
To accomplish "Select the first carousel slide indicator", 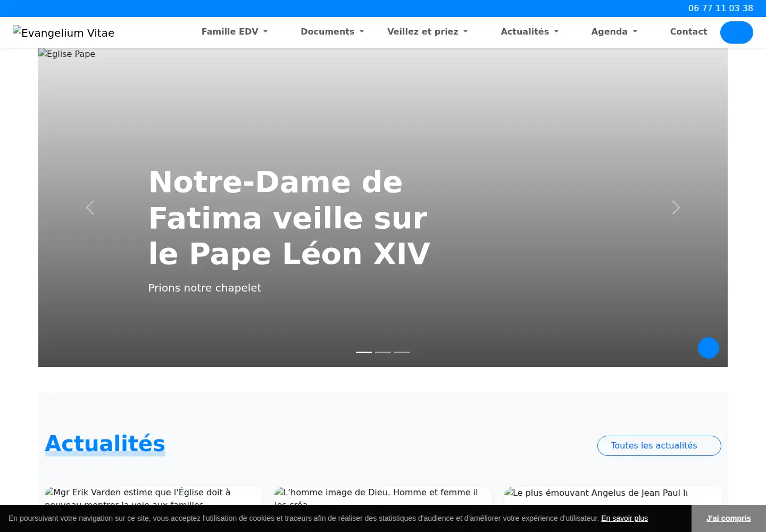I will (x=364, y=352).
